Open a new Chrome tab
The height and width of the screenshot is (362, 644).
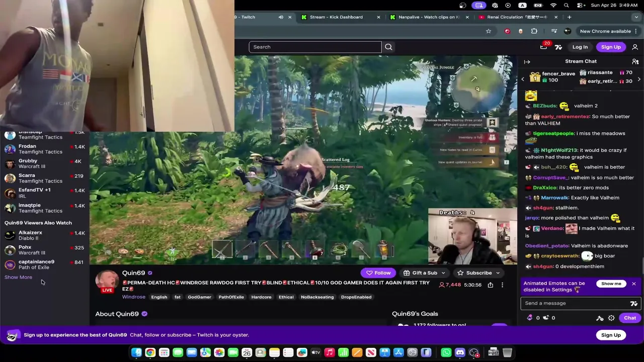[569, 17]
